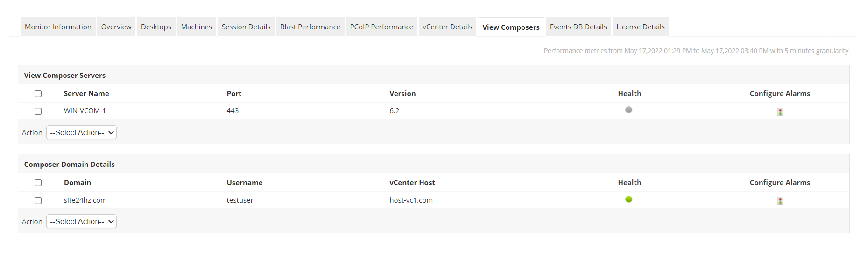
Task: Click the host-vc1.com vCenter host
Action: (411, 200)
